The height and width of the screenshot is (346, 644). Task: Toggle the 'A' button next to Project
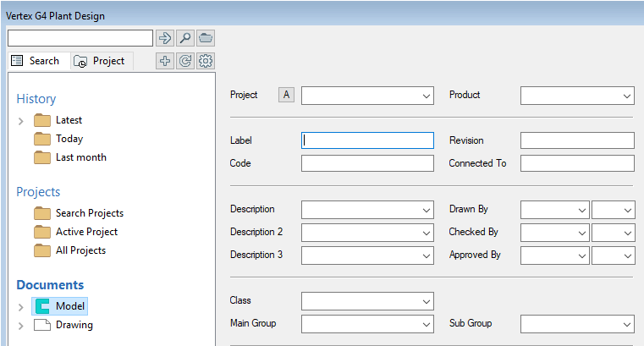coord(286,95)
